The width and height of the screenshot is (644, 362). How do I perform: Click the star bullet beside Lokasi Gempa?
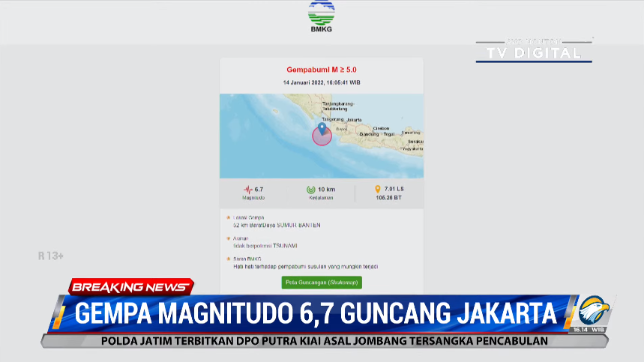229,217
